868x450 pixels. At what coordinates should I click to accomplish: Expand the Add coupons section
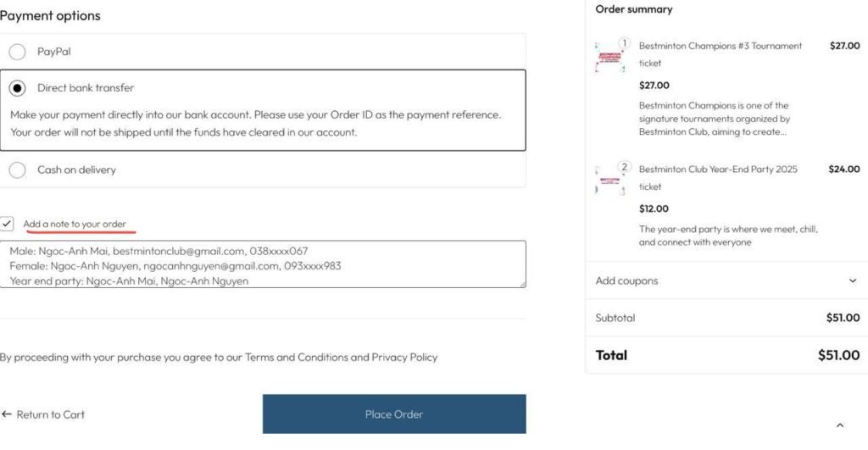(626, 281)
